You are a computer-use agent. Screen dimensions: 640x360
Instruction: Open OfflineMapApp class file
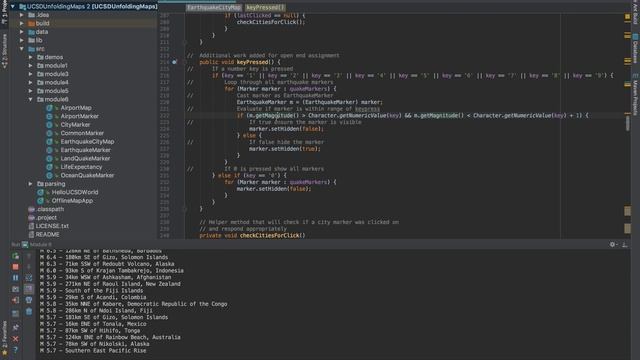point(72,200)
